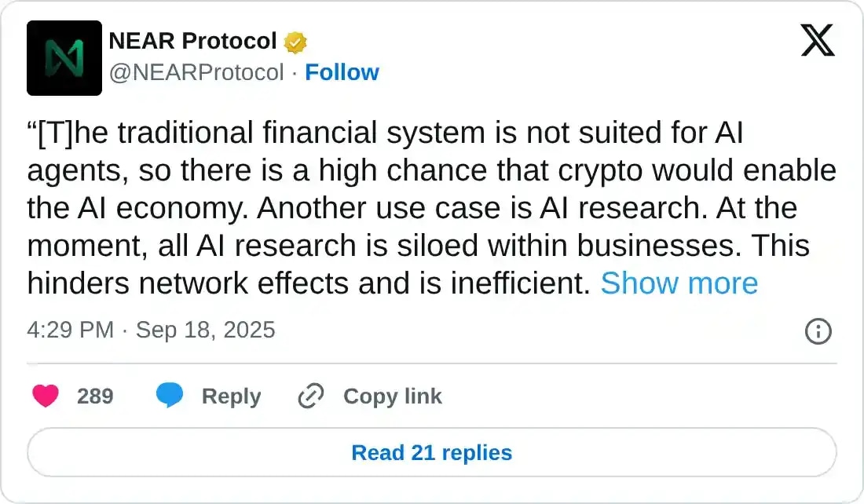Click the @NEARProtocol handle
Viewport: 864px width, 504px height.
(x=195, y=72)
